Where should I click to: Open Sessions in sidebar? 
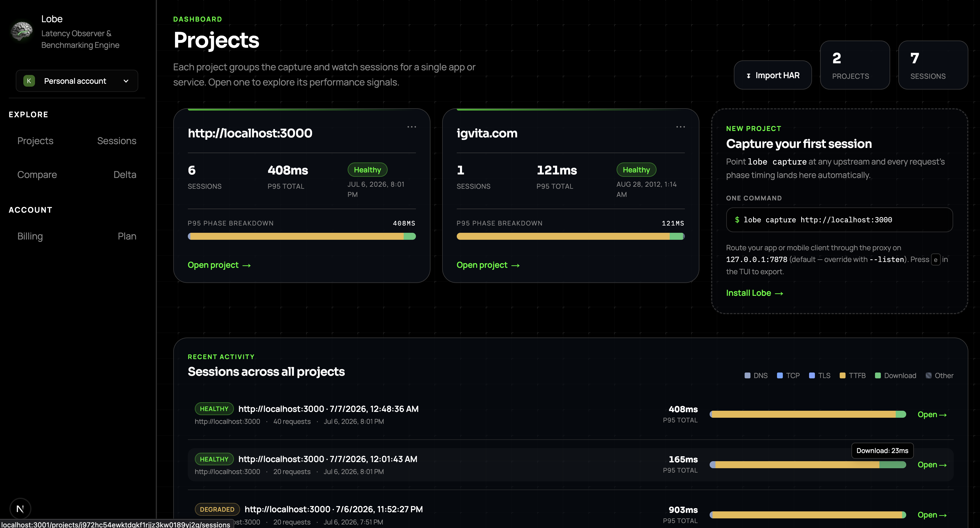pos(116,141)
